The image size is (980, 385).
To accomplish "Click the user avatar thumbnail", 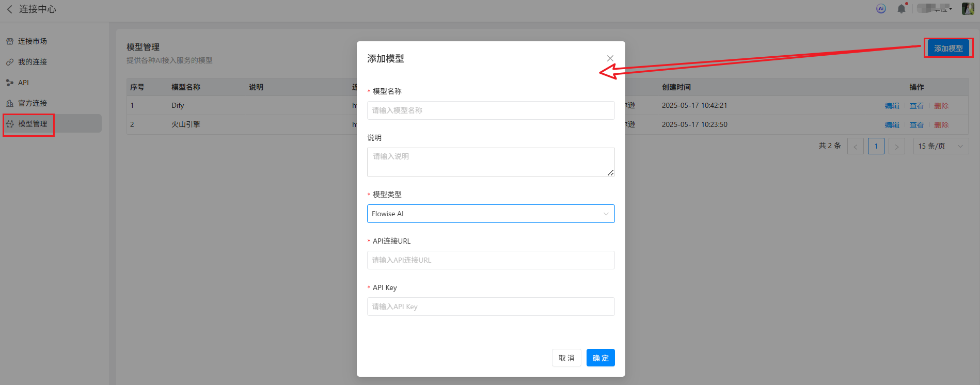I will 968,9.
